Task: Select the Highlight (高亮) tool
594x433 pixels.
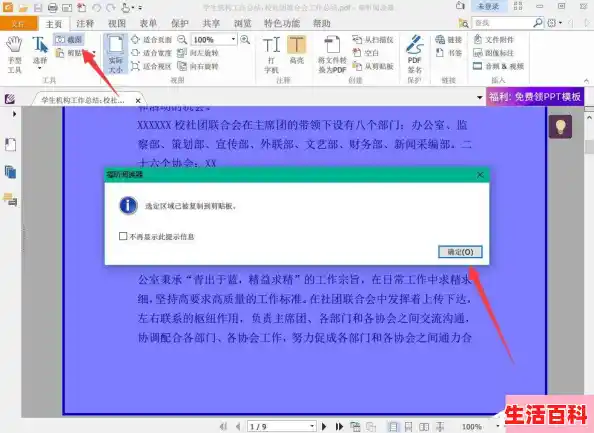Action: coord(297,50)
